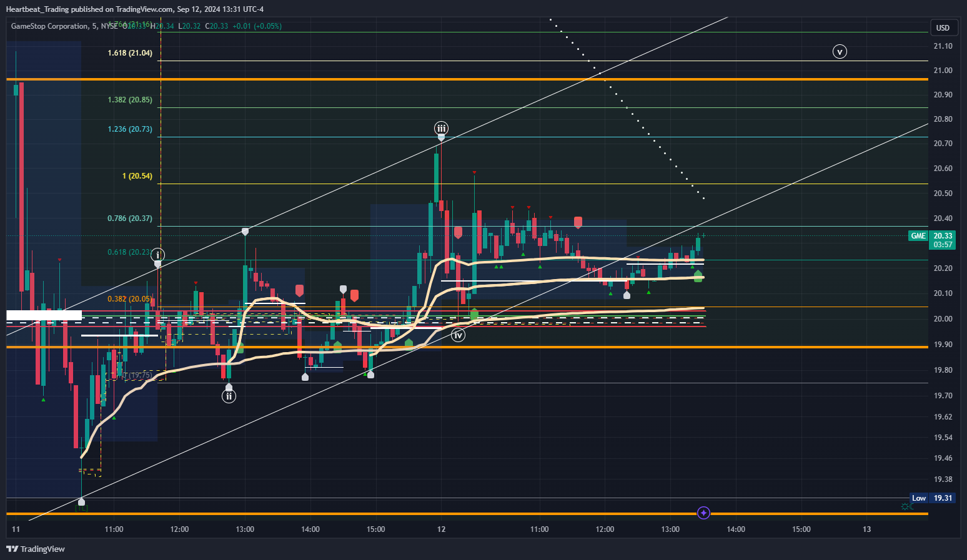The height and width of the screenshot is (560, 967).
Task: Select the 1.382 (20.85) Fibonacci label
Action: click(130, 100)
